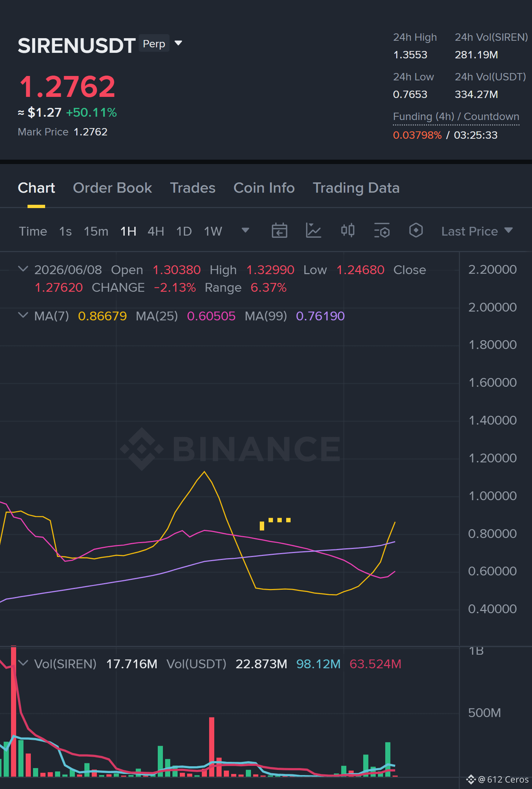Collapse the Vol(SIREN) volume legend chevron
The width and height of the screenshot is (532, 789).
[23, 663]
